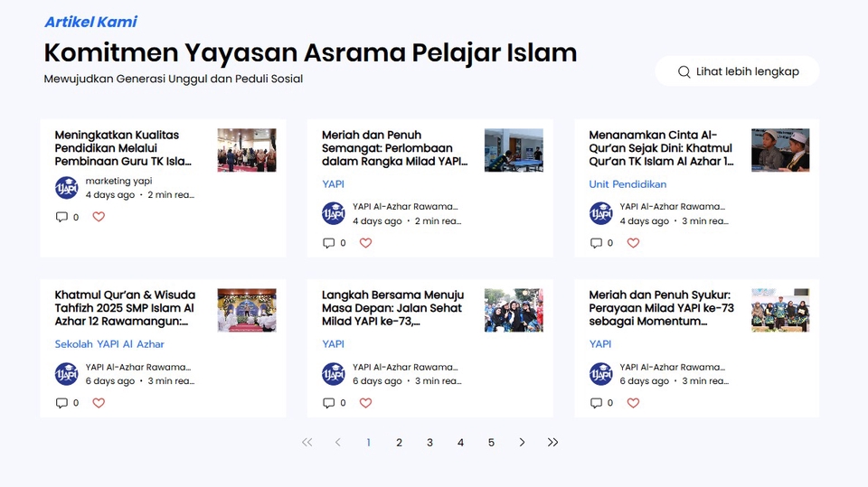Toggle heart on Khatmul Qur'an Sejak Dini post
This screenshot has height=487, width=868.
633,243
